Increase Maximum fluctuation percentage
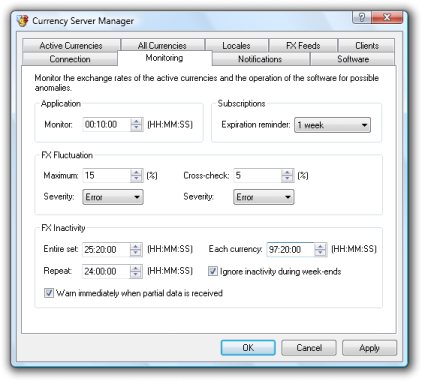This screenshot has height=381, width=422. click(x=136, y=172)
